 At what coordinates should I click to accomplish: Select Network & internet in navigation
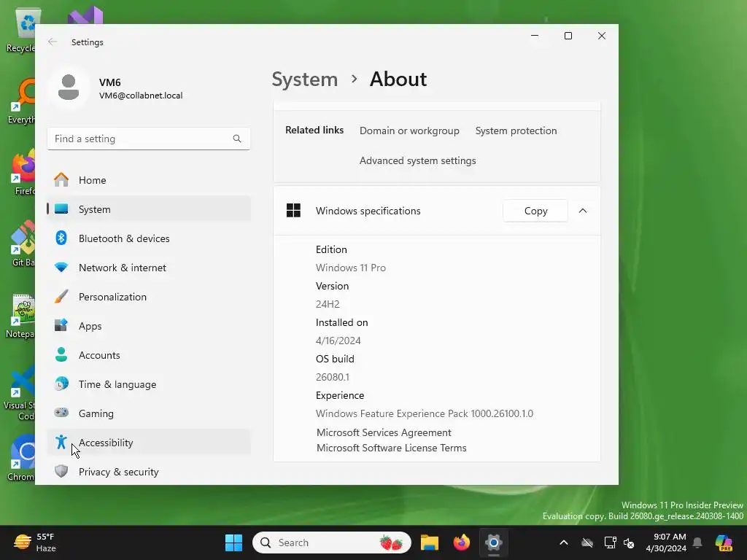(x=149, y=268)
